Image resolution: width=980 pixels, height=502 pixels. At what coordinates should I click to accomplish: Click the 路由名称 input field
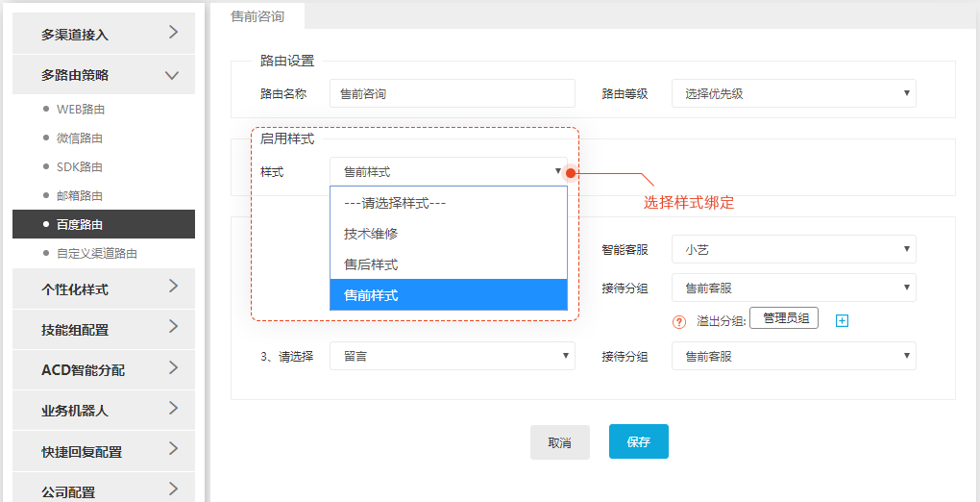point(452,93)
